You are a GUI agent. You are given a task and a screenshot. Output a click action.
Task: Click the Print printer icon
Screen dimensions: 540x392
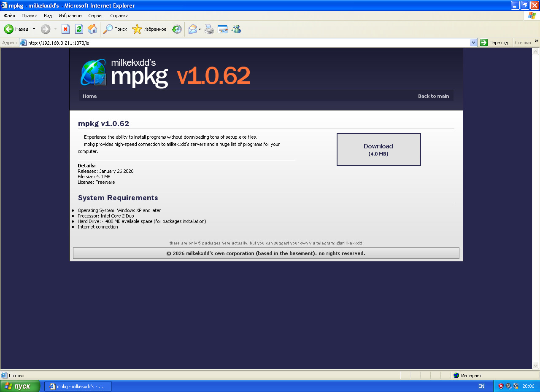click(x=209, y=29)
